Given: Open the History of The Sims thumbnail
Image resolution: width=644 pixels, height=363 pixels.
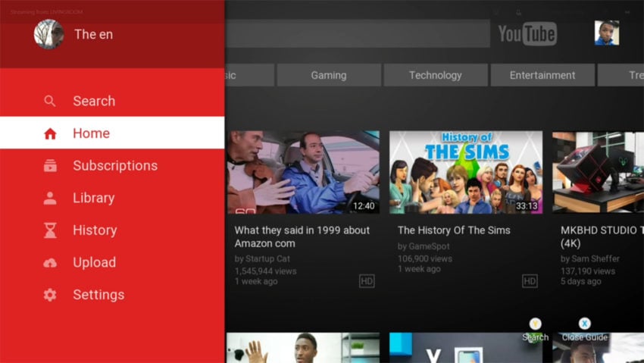Looking at the screenshot, I should coord(466,173).
